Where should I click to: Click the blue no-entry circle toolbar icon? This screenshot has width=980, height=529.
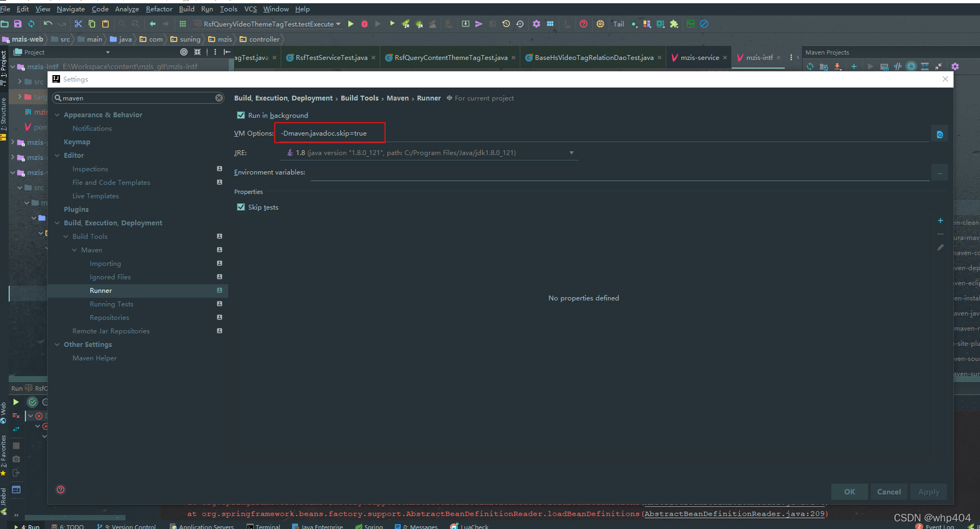pos(704,24)
